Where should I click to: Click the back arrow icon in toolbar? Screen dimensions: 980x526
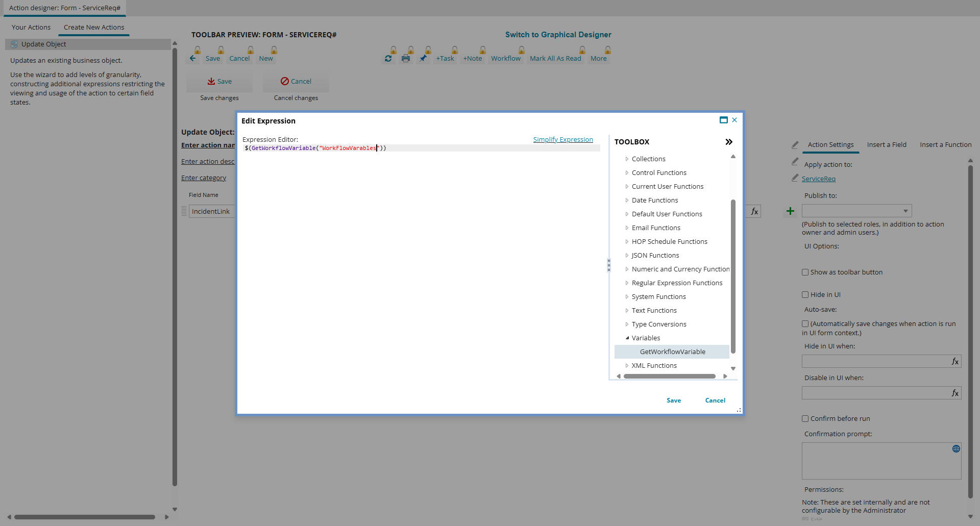pyautogui.click(x=193, y=59)
